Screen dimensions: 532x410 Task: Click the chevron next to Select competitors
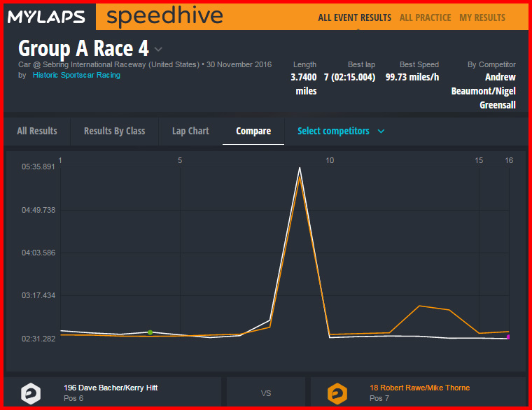pyautogui.click(x=381, y=132)
